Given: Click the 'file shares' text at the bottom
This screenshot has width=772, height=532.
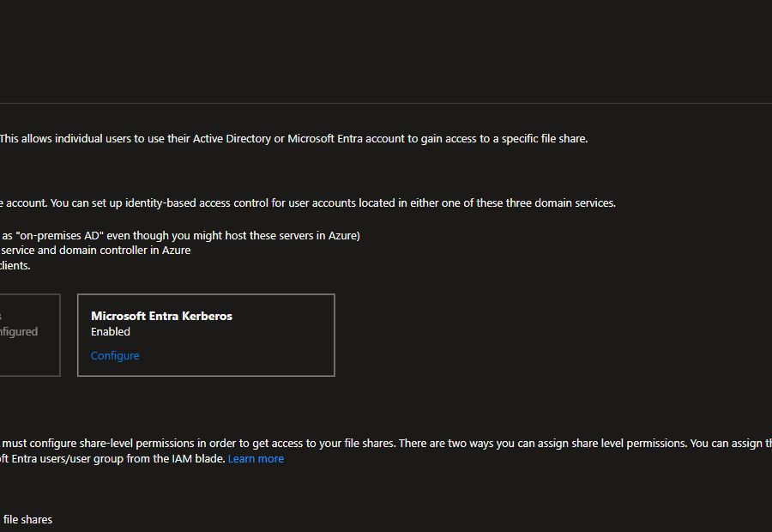Looking at the screenshot, I should (x=27, y=520).
